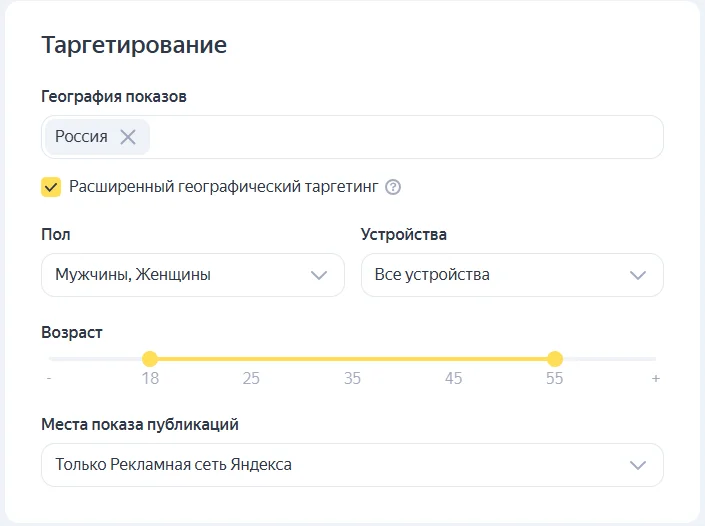The image size is (705, 526).
Task: Select age 25 on the slider scale
Action: pyautogui.click(x=251, y=379)
